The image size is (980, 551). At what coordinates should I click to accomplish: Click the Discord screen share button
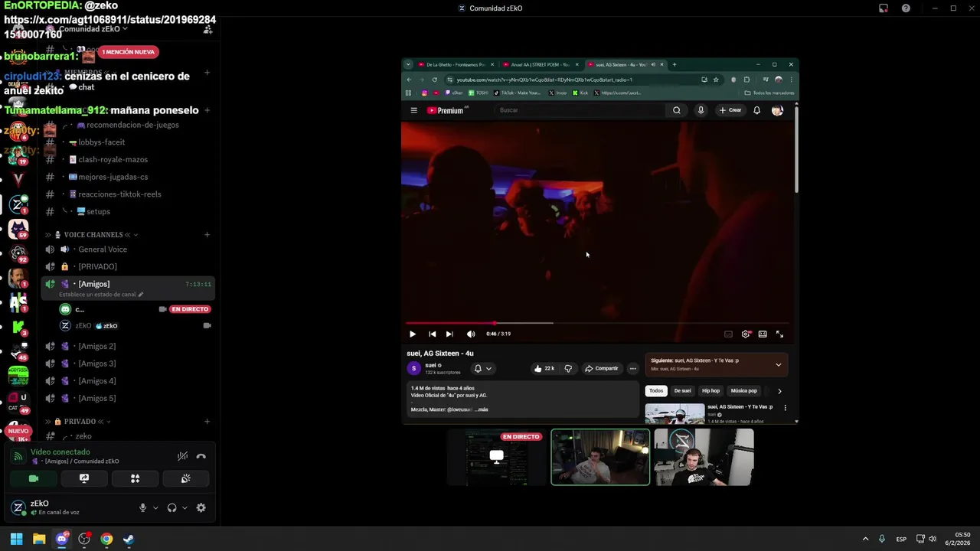(84, 478)
